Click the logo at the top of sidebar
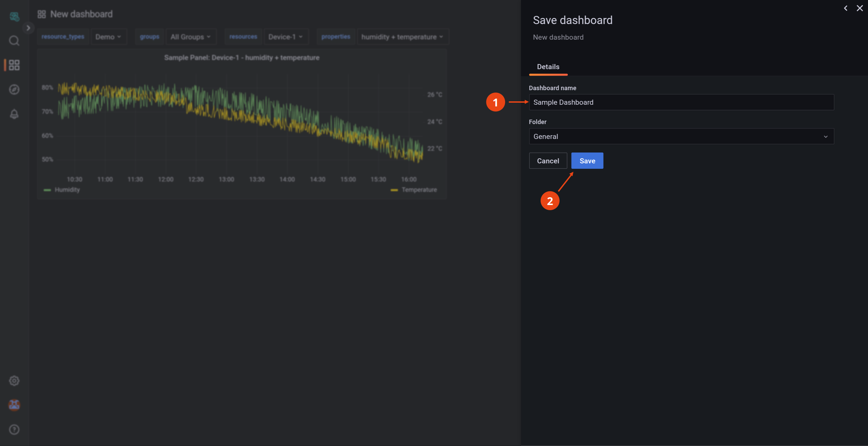The height and width of the screenshot is (446, 868). 14,16
